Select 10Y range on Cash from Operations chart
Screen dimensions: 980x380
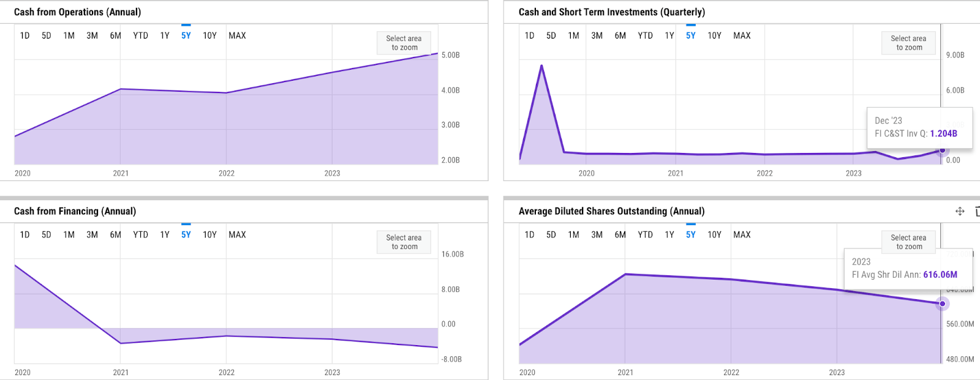[209, 35]
